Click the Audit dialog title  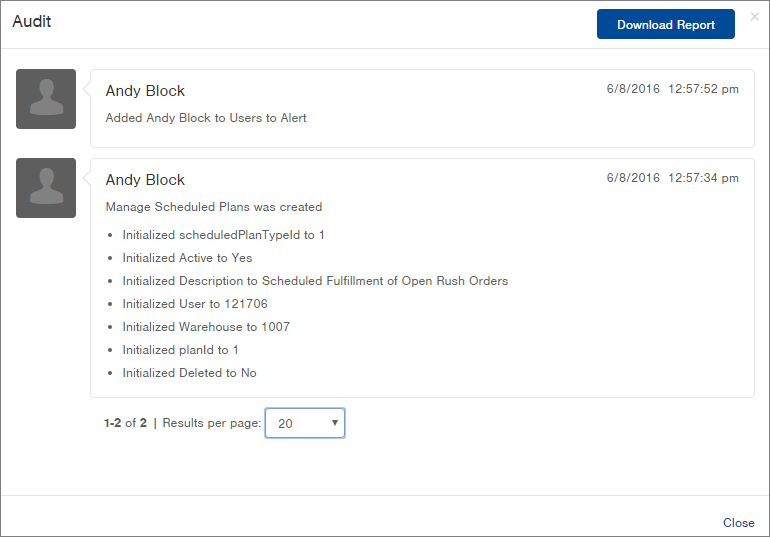coord(32,21)
